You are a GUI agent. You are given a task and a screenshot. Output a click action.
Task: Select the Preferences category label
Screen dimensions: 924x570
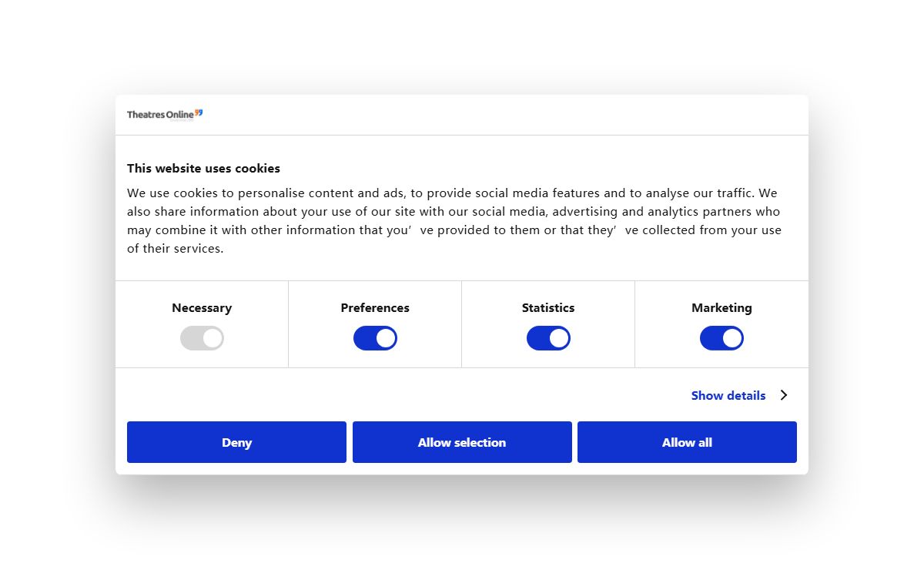[x=375, y=307]
